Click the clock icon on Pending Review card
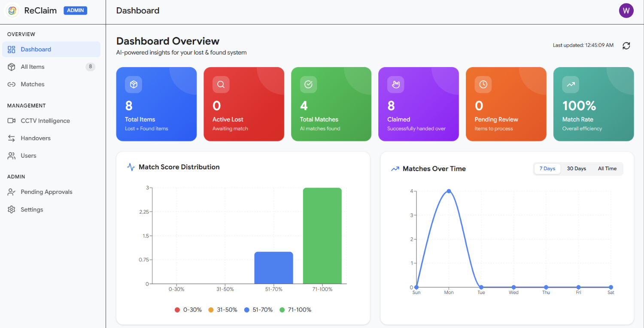 click(483, 85)
